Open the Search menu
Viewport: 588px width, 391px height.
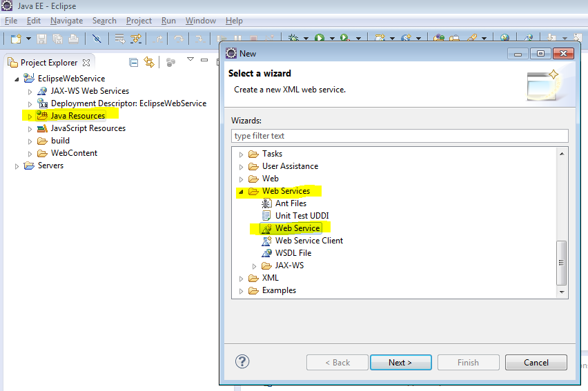coord(104,21)
